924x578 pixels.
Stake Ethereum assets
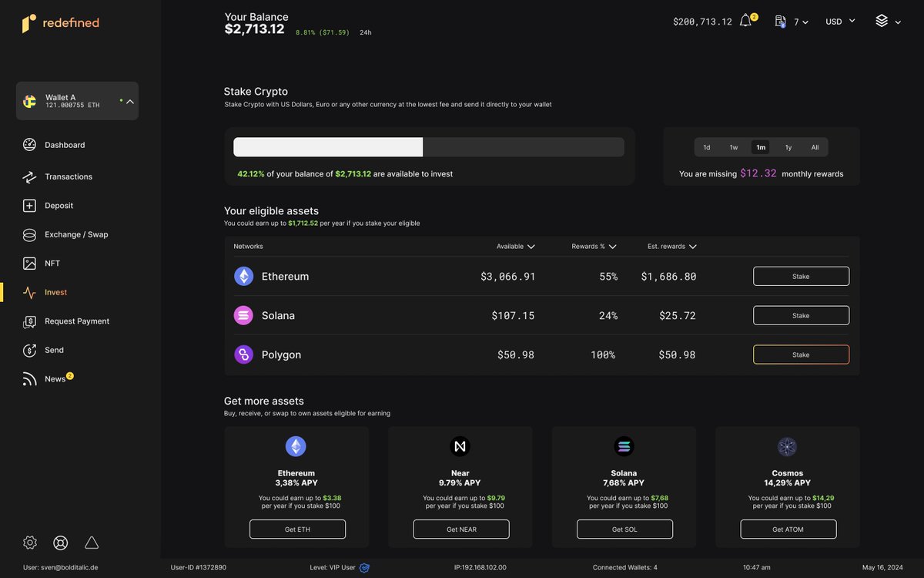[x=801, y=276]
